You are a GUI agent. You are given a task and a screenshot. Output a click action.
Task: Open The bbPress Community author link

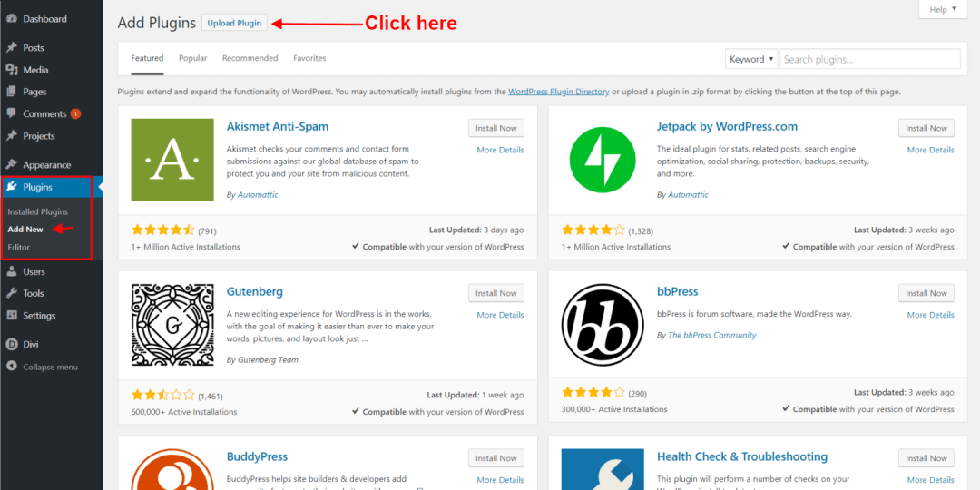pos(712,335)
